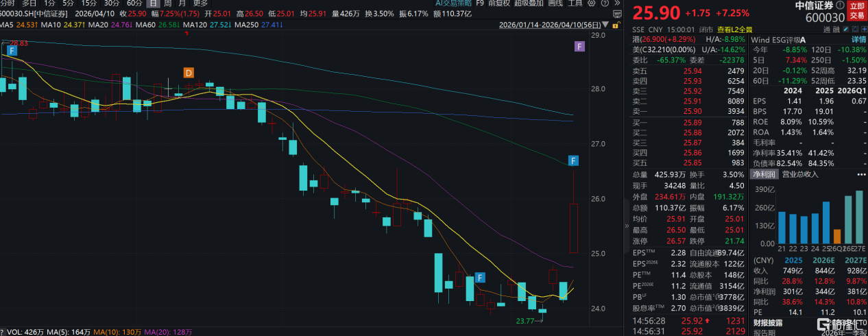Select the 营业总收入 chart tab
The height and width of the screenshot is (336, 868).
[800, 174]
